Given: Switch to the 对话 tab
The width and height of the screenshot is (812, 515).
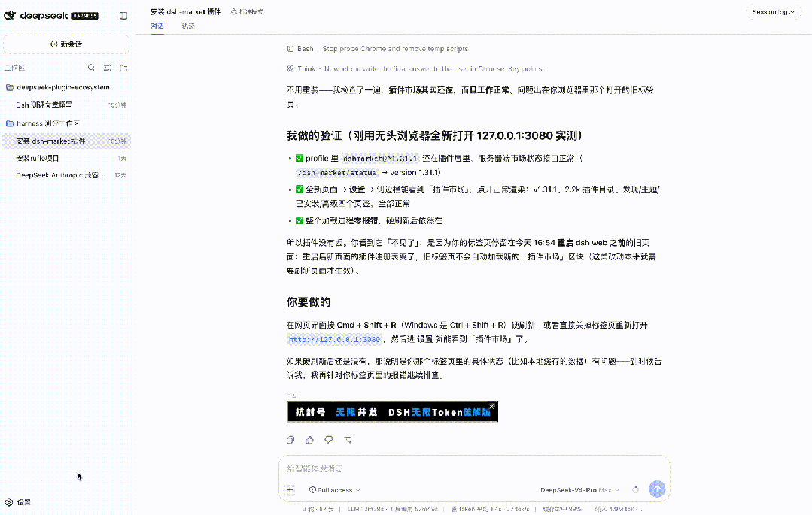Looking at the screenshot, I should pos(157,26).
